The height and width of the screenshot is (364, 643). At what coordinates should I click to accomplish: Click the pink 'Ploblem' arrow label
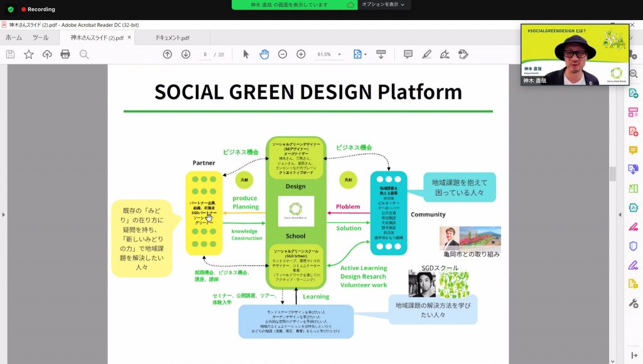click(348, 206)
